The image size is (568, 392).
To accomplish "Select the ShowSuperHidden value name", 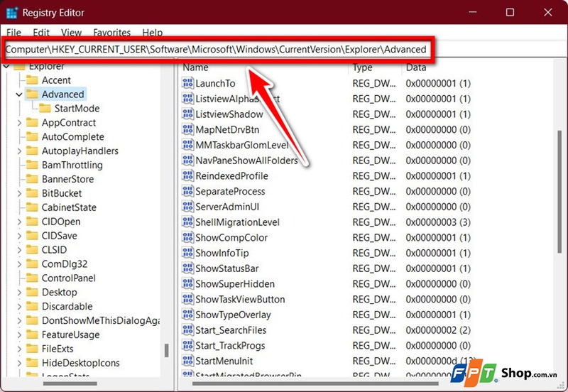I will pos(235,283).
